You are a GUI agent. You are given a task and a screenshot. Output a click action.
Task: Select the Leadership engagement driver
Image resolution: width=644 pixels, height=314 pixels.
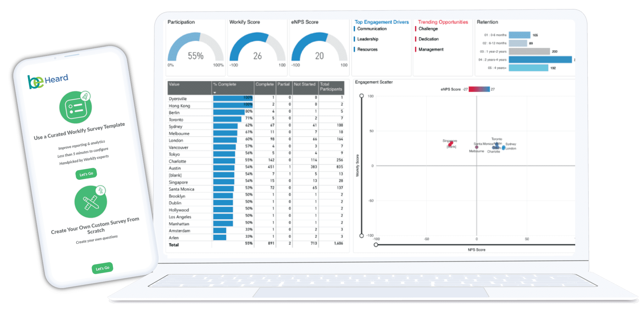pyautogui.click(x=368, y=39)
